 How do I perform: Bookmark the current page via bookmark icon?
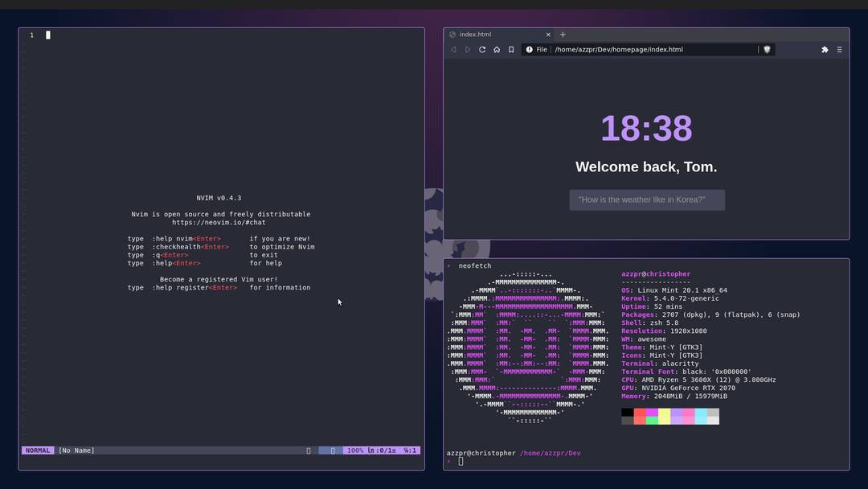[x=510, y=49]
